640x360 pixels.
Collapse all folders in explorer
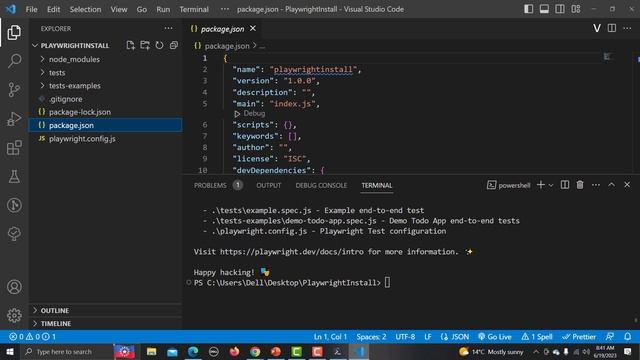pyautogui.click(x=174, y=45)
